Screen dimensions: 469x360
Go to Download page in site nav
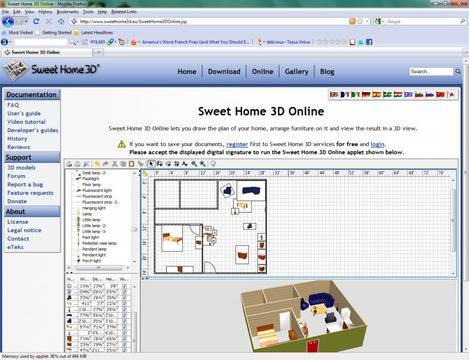click(x=224, y=72)
